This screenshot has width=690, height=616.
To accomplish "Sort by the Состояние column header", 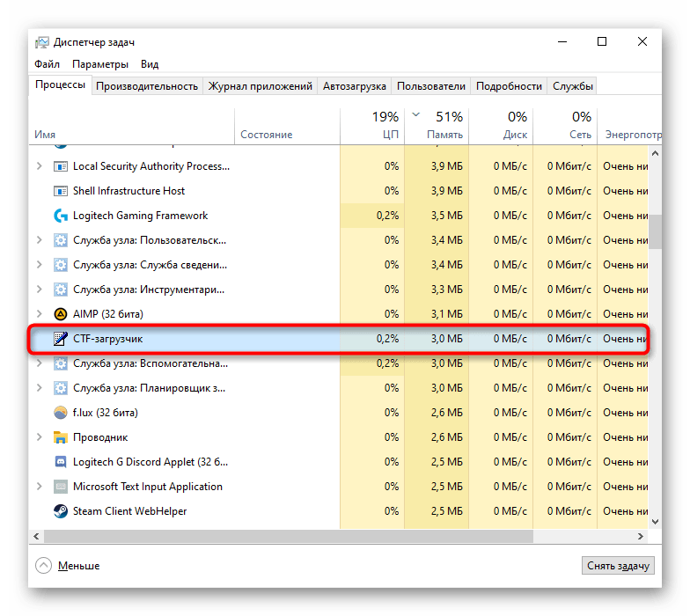I will coord(287,127).
